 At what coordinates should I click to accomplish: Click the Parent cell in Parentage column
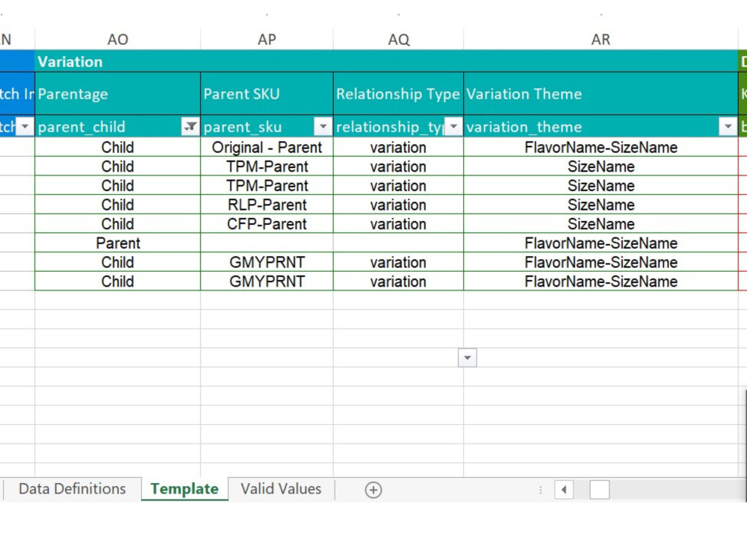[x=118, y=243]
